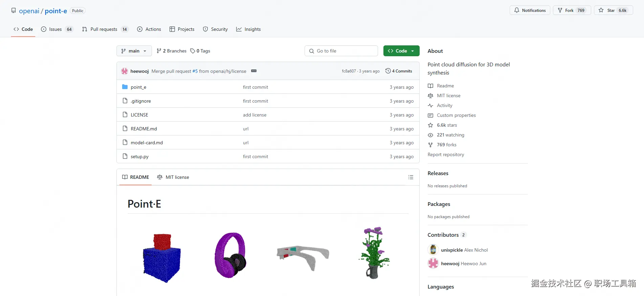The width and height of the screenshot is (644, 296).
Task: Open the Custom properties link
Action: [452, 115]
